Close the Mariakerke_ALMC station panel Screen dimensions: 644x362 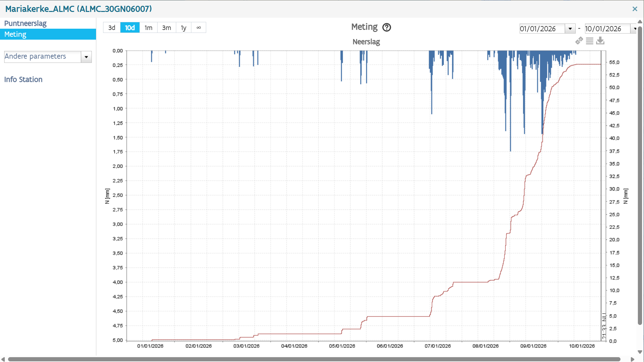635,9
